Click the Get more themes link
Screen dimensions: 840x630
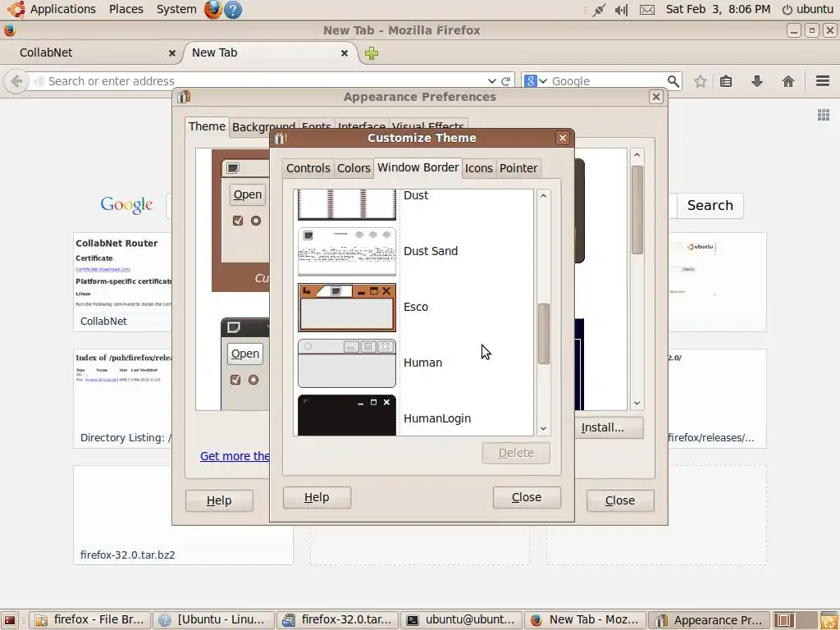(x=235, y=456)
